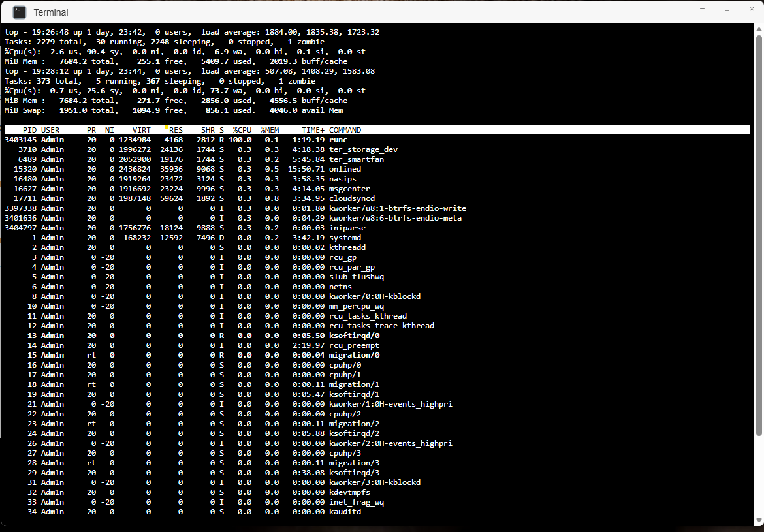Click the vertical scrollbar thumb
This screenshot has width=764, height=532.
pyautogui.click(x=759, y=234)
